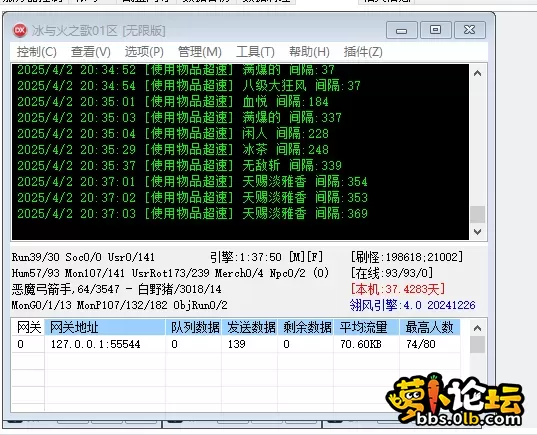
Task: Open the 管理(M) menu
Action: [x=200, y=52]
